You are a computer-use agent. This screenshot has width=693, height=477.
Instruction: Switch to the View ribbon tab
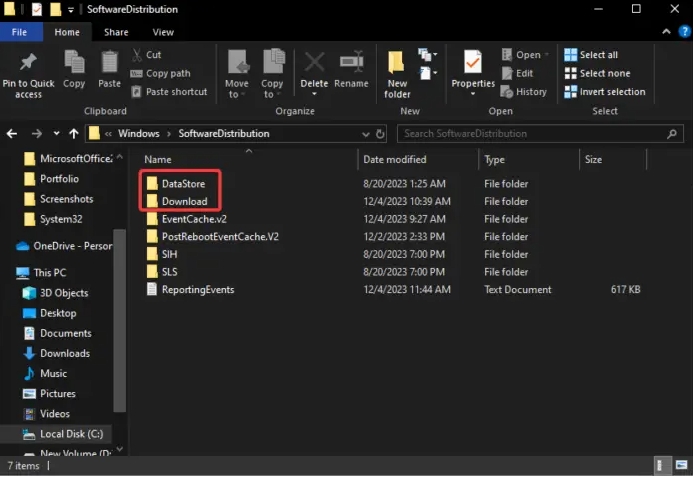163,32
